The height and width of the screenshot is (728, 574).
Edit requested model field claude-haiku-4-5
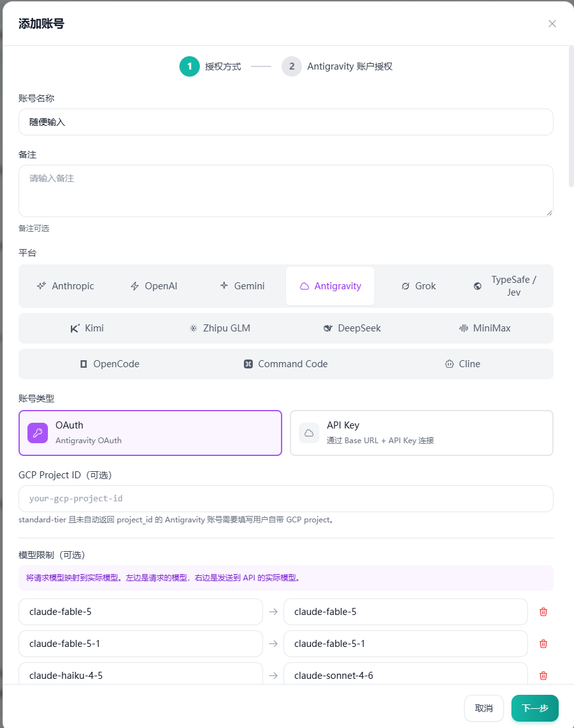[140, 674]
